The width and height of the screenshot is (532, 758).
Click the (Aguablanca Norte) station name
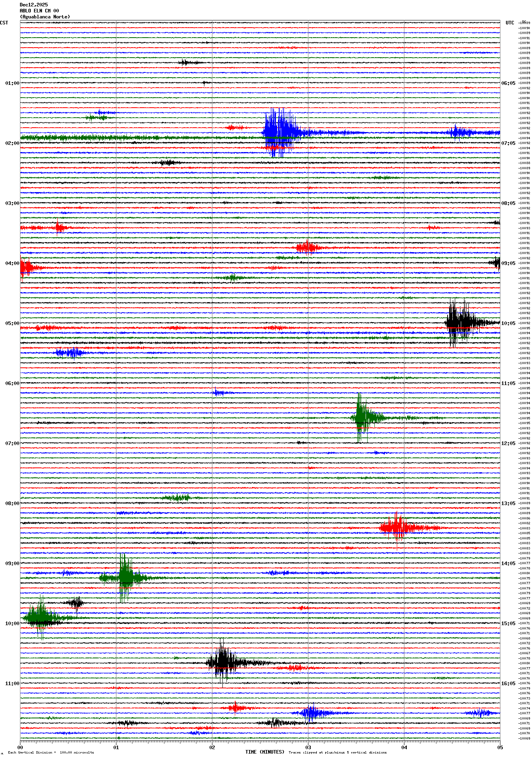pos(45,17)
